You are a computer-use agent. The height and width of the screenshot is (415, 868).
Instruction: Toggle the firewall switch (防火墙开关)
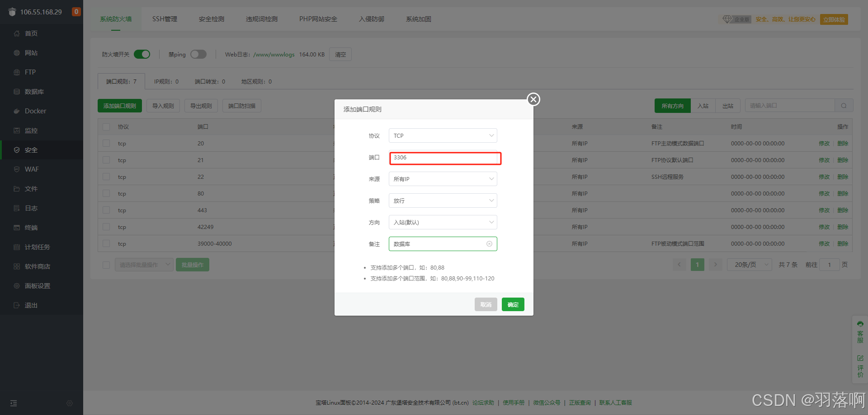[142, 54]
